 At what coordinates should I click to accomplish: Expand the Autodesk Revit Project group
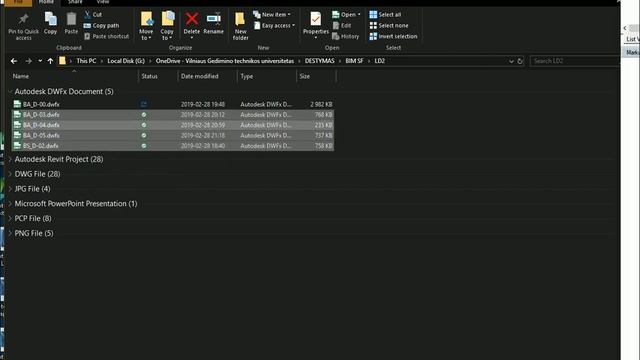(11, 159)
